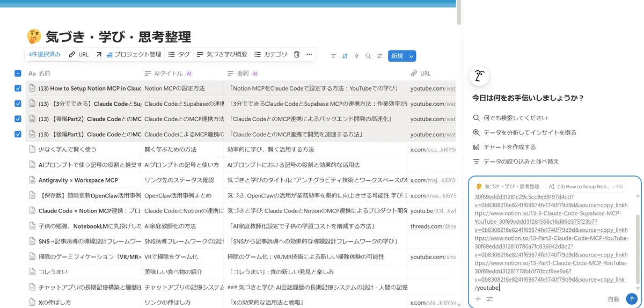Uncheck the 【後編Part1】Claude Code row checkbox
Screen dimensions: 644x308
coord(18,134)
